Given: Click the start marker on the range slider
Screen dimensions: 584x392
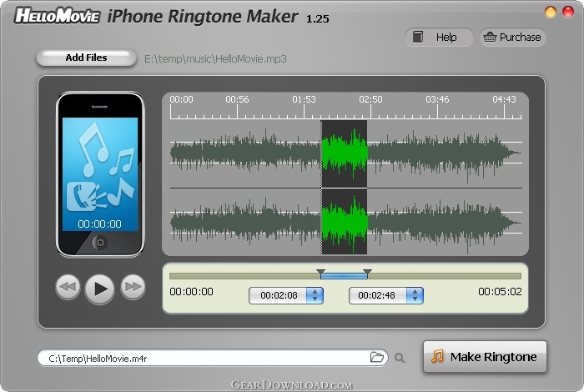Looking at the screenshot, I should pos(320,272).
